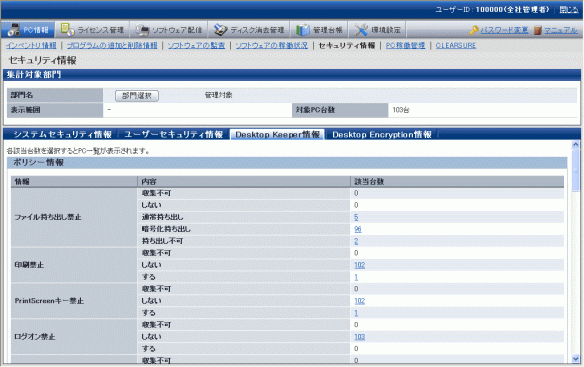This screenshot has height=367, width=584.
Task: Open the ソフトウェア配信 menu
Action: click(x=177, y=30)
